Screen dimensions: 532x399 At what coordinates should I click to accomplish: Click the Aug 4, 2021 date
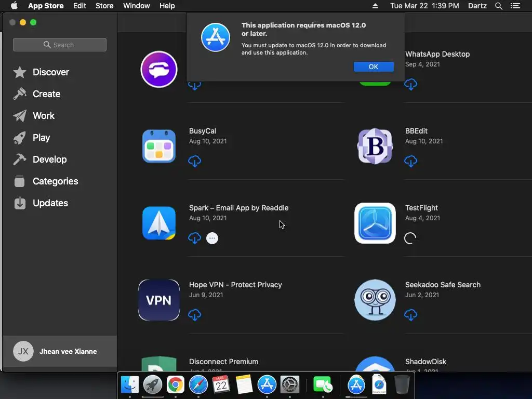click(422, 218)
